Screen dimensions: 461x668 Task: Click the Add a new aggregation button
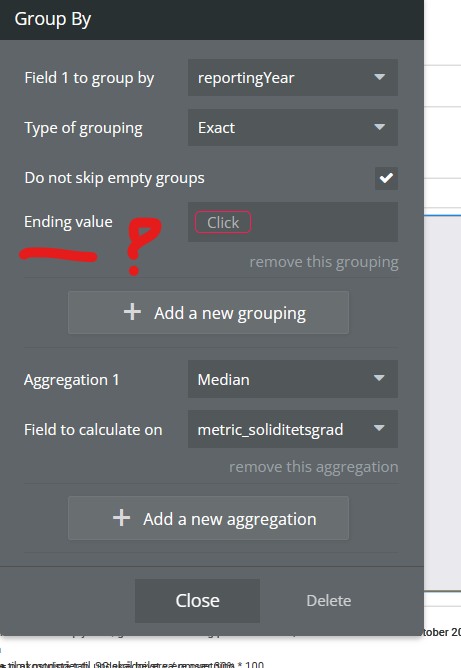[208, 518]
